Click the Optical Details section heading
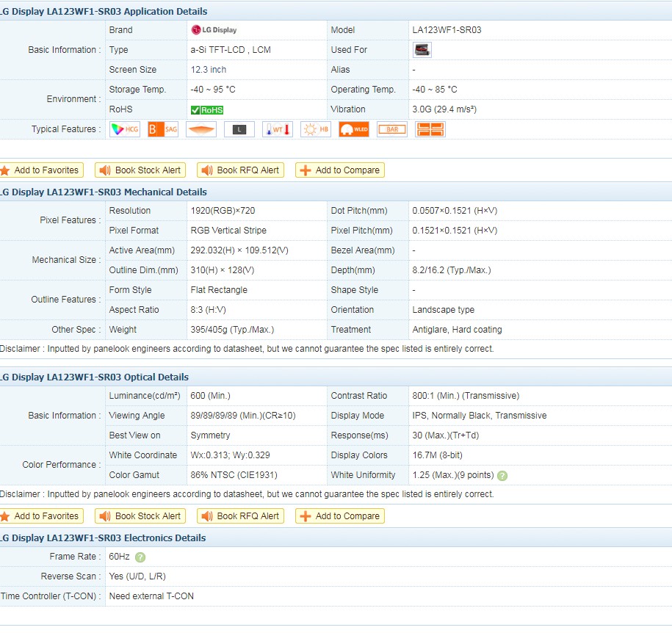Viewport: 672px width, 633px height. click(x=94, y=377)
